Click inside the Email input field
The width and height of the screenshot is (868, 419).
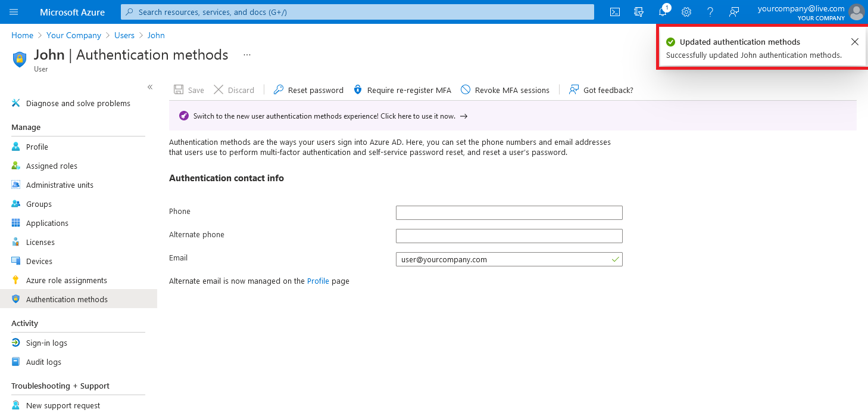509,259
